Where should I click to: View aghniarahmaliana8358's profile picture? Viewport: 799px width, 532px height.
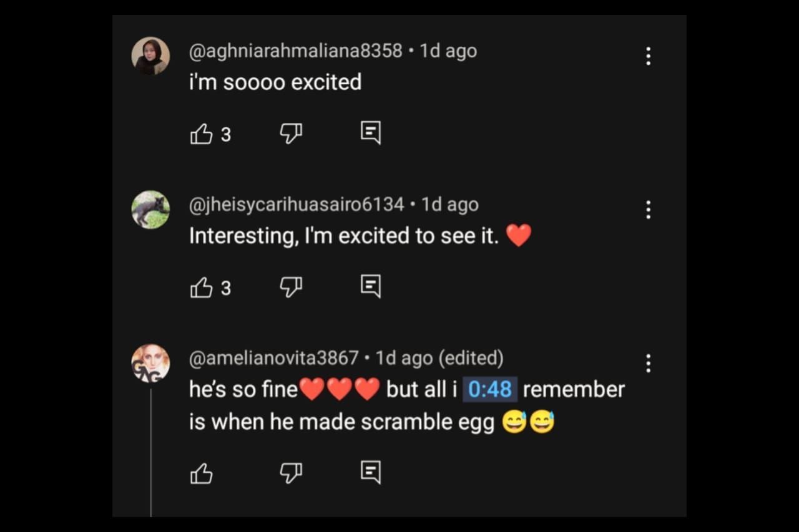150,56
